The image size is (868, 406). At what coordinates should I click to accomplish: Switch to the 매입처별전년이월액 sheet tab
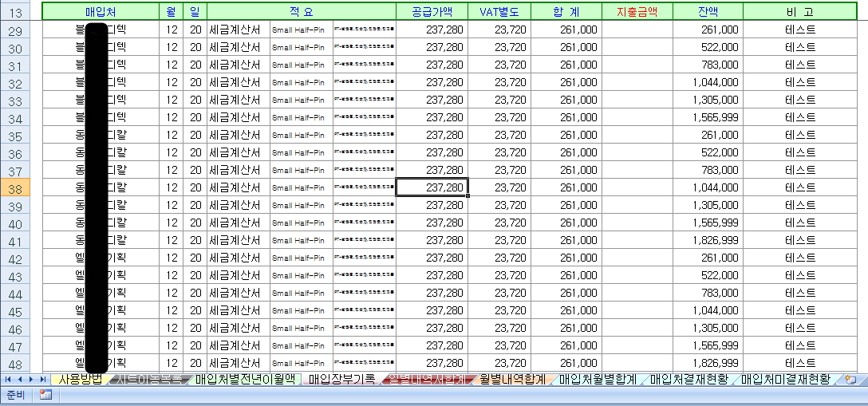coord(245,380)
